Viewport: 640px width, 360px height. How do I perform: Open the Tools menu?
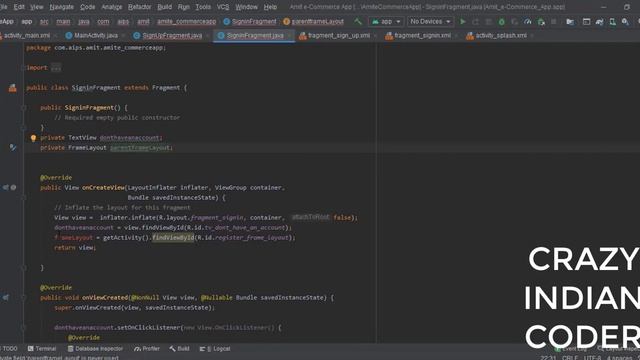click(203, 7)
